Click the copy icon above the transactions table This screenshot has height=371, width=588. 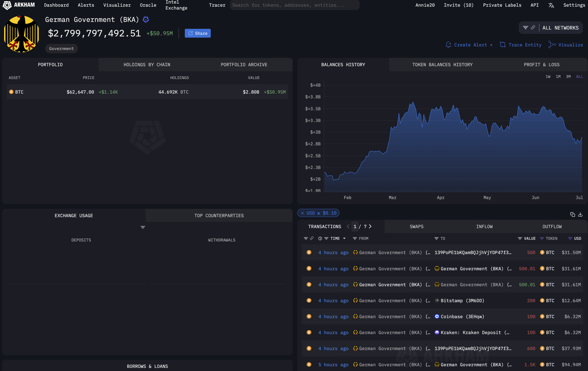[x=572, y=214]
